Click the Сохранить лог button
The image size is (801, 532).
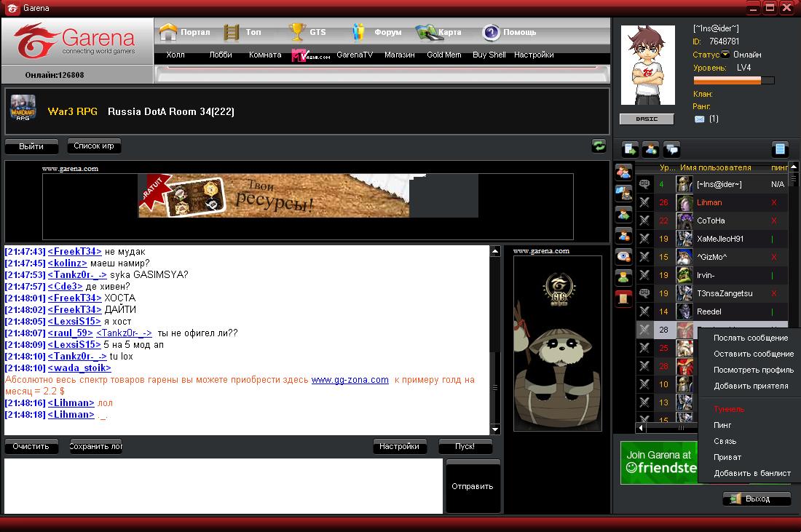click(x=95, y=446)
